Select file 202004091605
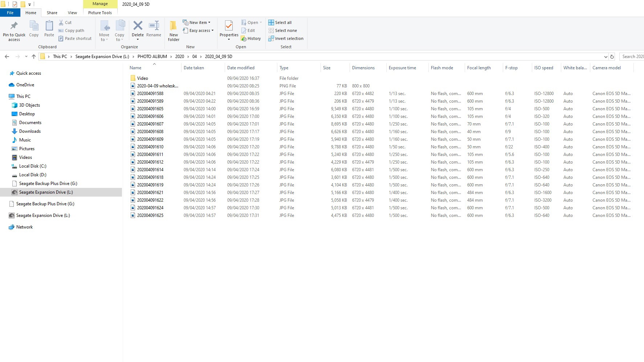 point(150,109)
